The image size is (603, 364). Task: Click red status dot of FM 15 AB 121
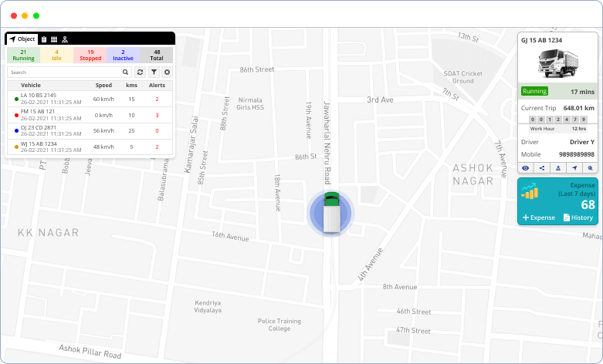coord(16,115)
